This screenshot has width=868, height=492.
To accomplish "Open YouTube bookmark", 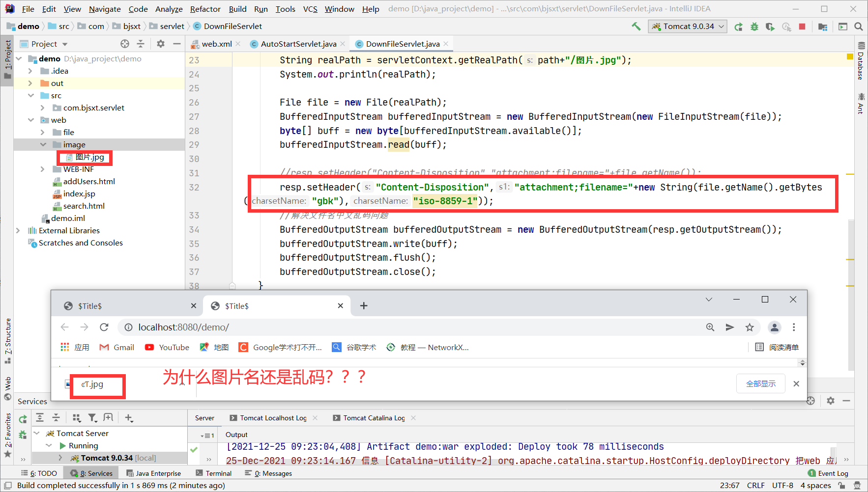I will tap(167, 347).
